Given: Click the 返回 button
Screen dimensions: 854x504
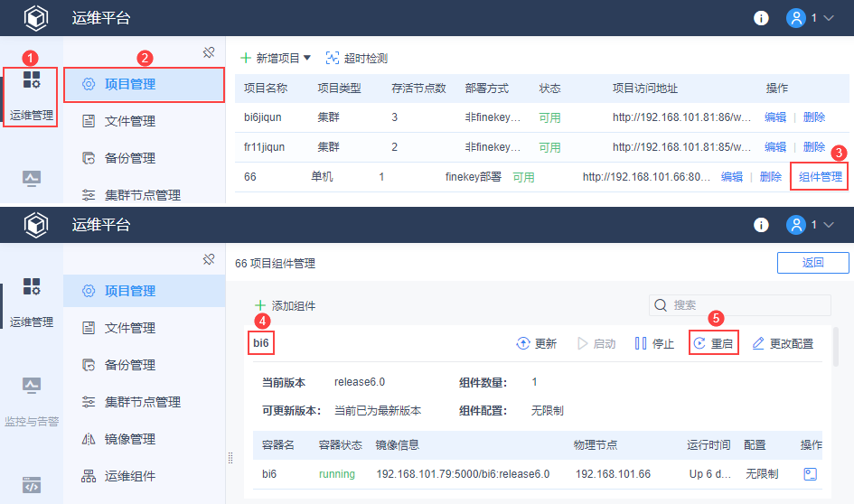Looking at the screenshot, I should (x=812, y=262).
